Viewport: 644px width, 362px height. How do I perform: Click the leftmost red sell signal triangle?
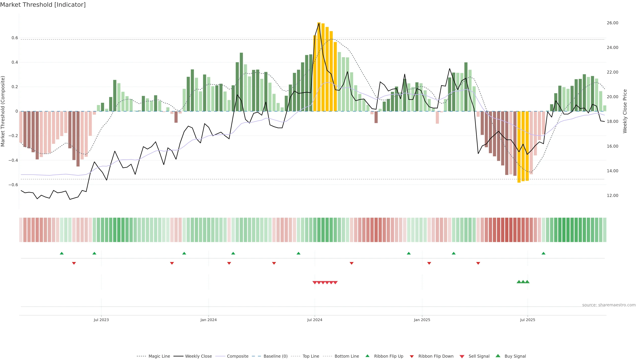pos(315,283)
